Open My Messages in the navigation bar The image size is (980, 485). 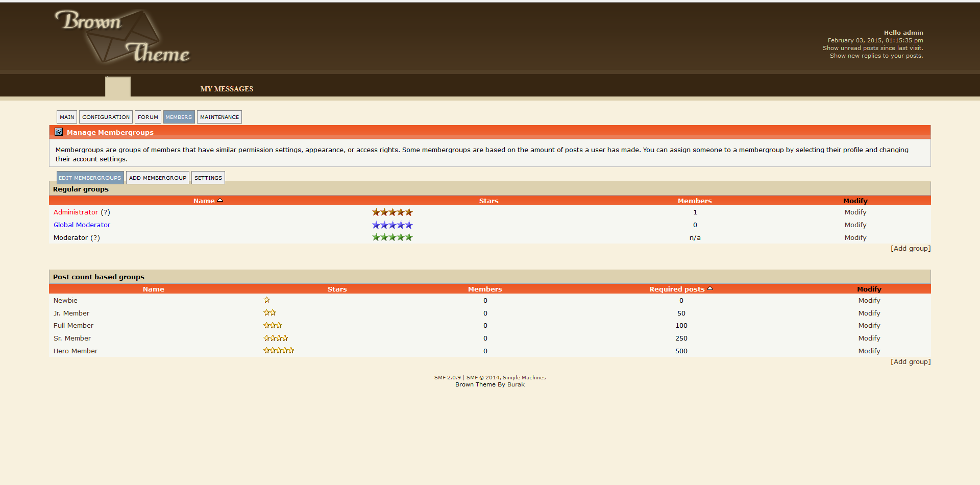(227, 89)
